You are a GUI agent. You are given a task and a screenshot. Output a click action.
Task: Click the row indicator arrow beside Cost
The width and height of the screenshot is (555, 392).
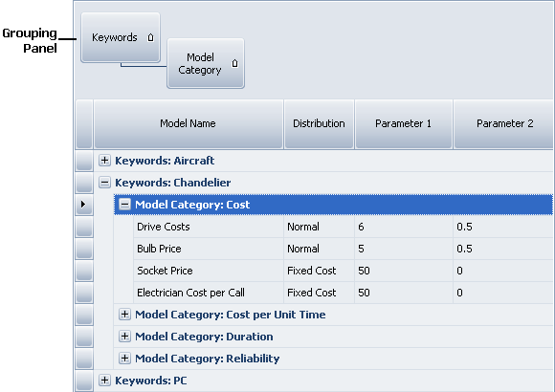point(83,205)
